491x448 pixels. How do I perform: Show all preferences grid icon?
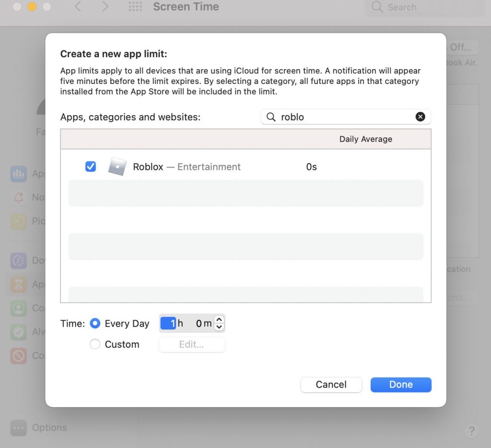tap(135, 6)
